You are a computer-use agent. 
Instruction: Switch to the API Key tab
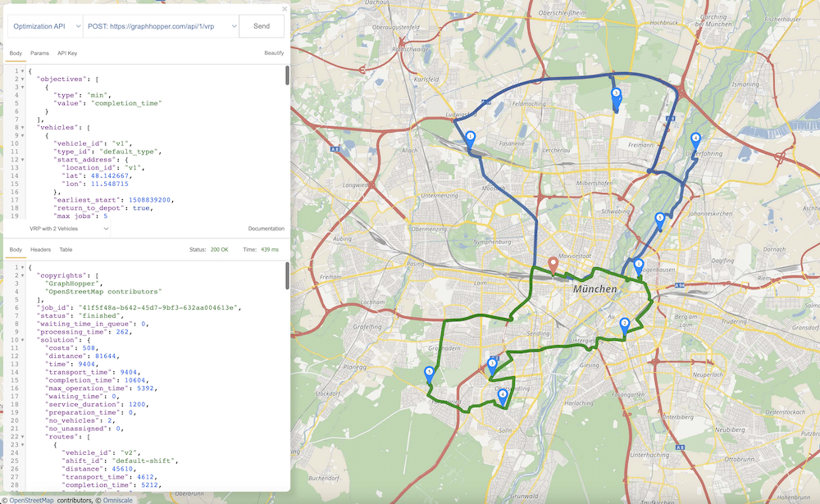(x=67, y=53)
